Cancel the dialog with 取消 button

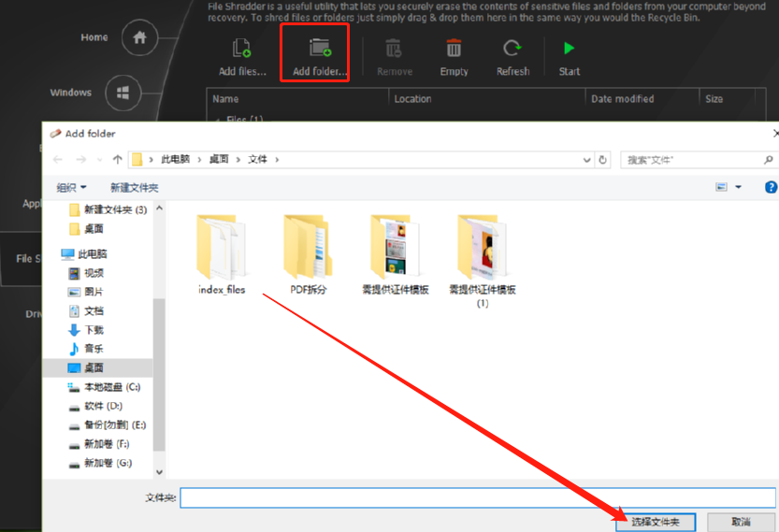741,522
